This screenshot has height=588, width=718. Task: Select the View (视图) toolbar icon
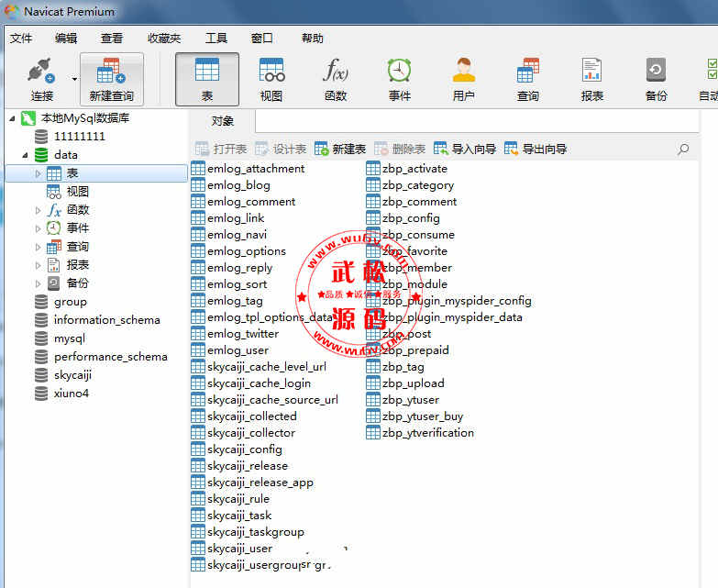pyautogui.click(x=271, y=79)
